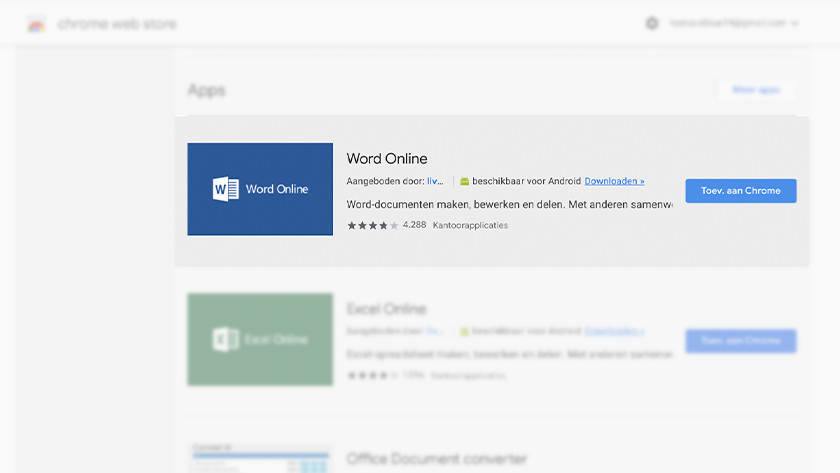This screenshot has width=840, height=473.
Task: Click the Office Document converter title
Action: [x=436, y=459]
